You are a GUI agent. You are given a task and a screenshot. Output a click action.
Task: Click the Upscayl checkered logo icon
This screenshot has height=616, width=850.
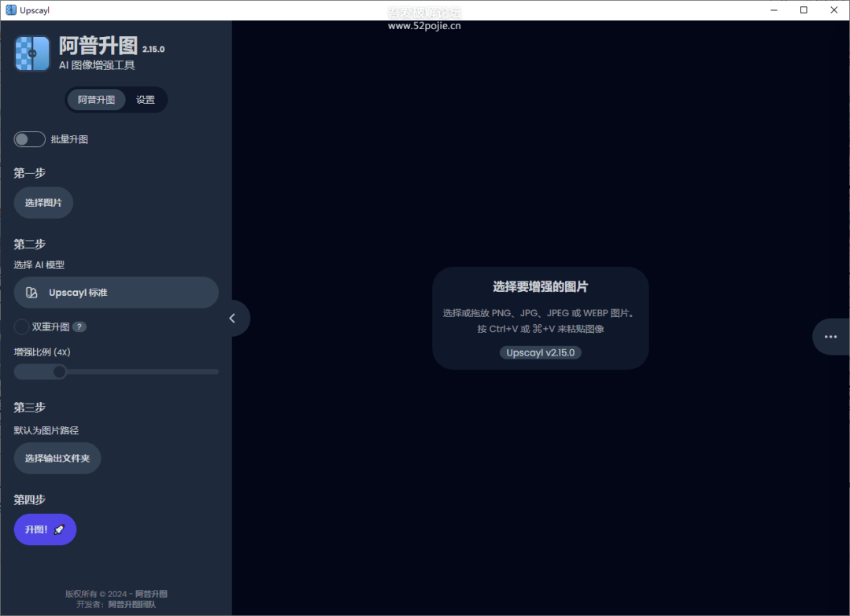pos(32,53)
